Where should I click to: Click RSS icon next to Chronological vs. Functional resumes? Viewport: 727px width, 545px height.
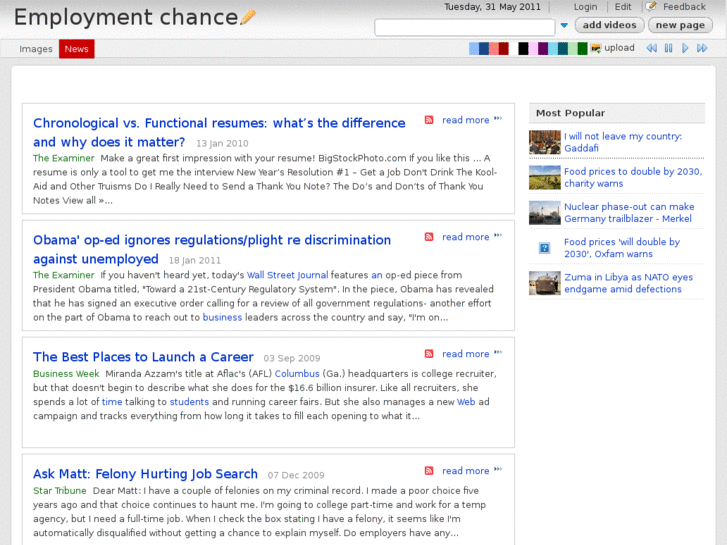coord(429,120)
